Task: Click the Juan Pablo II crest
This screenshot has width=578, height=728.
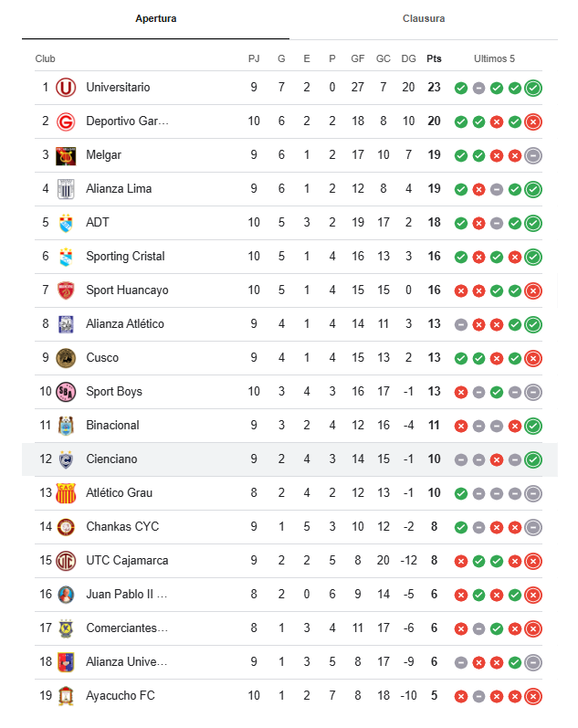Action: (x=66, y=595)
